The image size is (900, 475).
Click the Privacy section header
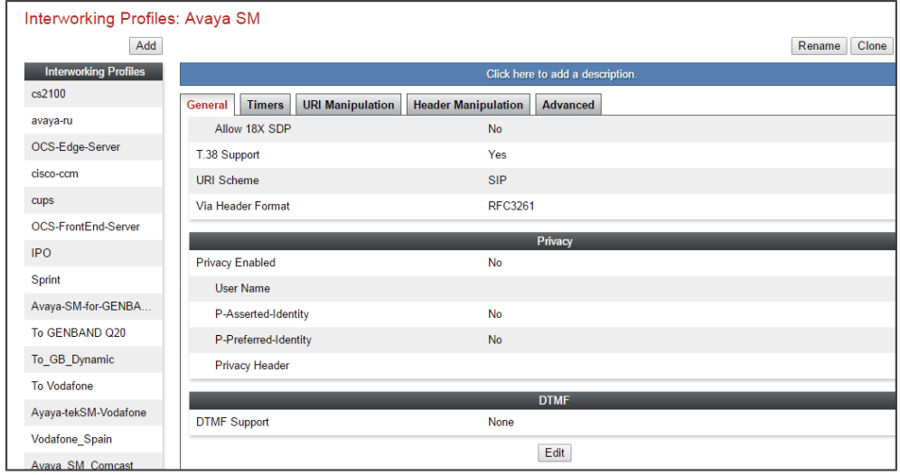pos(542,241)
